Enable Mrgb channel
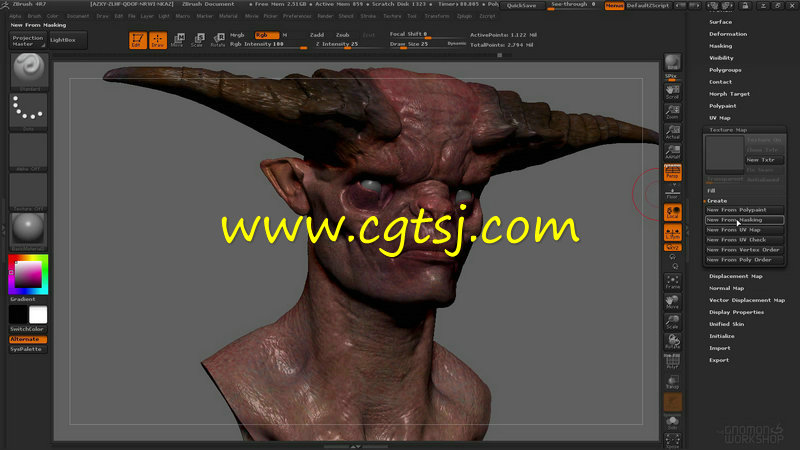 click(237, 35)
